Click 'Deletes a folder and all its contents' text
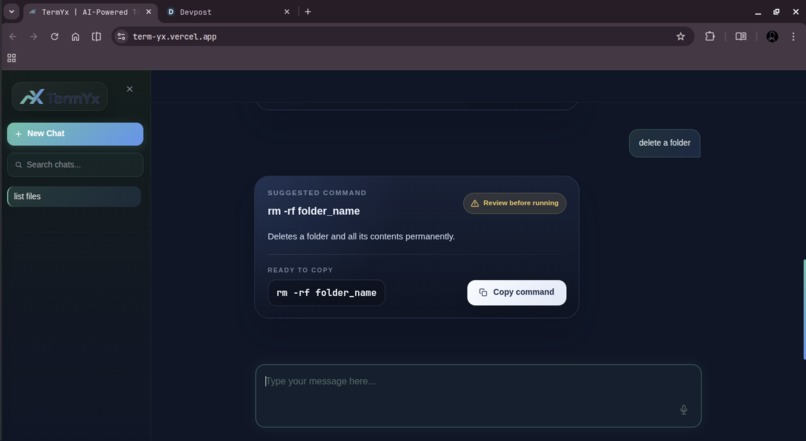Viewport: 806px width, 441px height. click(361, 236)
